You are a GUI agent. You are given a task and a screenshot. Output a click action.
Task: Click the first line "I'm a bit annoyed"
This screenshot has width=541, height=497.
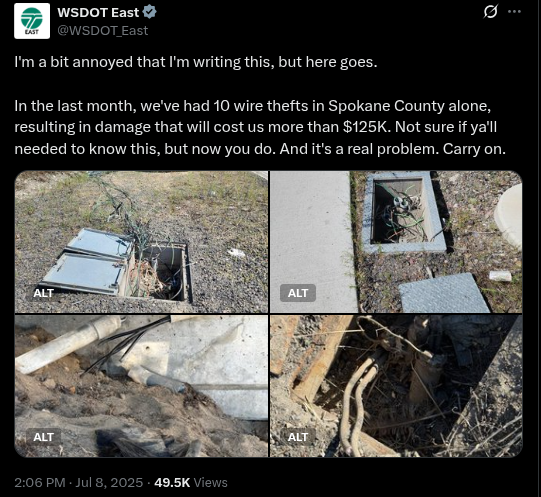point(196,62)
